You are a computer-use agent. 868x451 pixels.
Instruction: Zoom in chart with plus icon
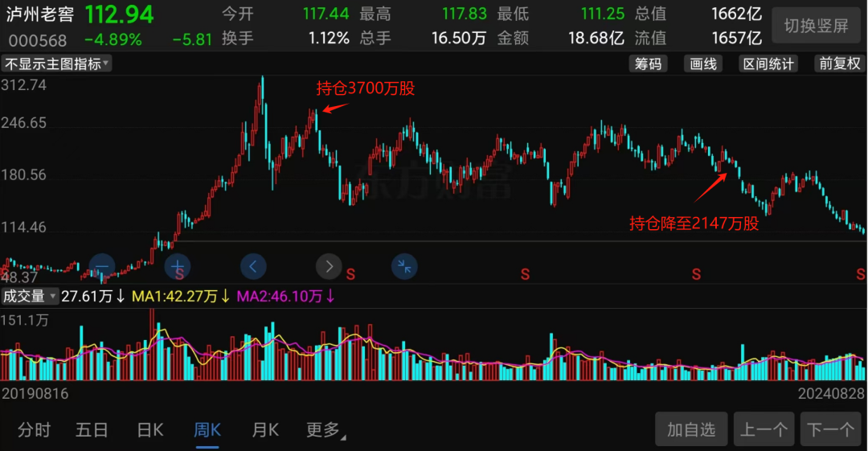coord(178,267)
